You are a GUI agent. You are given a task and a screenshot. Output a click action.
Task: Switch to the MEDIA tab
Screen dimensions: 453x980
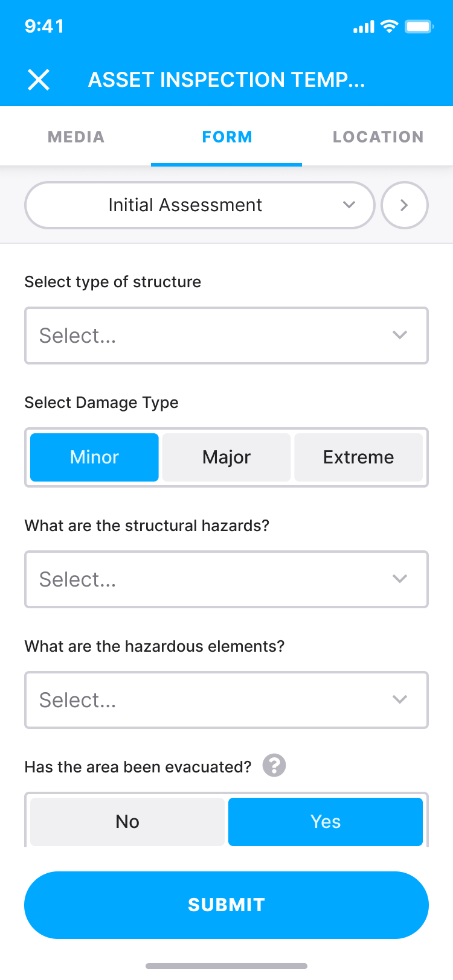point(75,136)
